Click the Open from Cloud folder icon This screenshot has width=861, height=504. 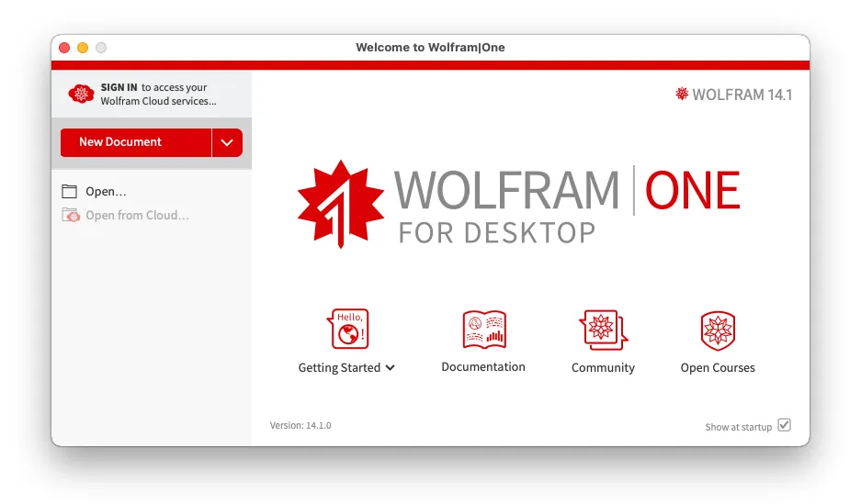70,215
